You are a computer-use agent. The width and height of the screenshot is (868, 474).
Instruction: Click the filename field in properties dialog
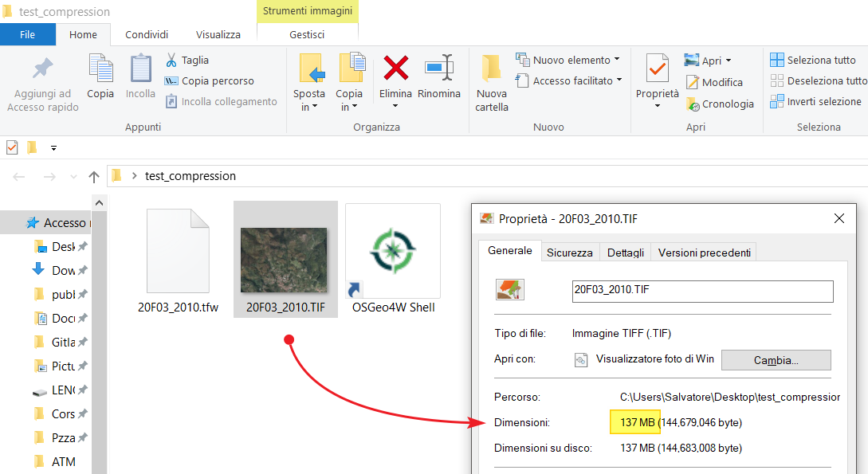tap(702, 291)
